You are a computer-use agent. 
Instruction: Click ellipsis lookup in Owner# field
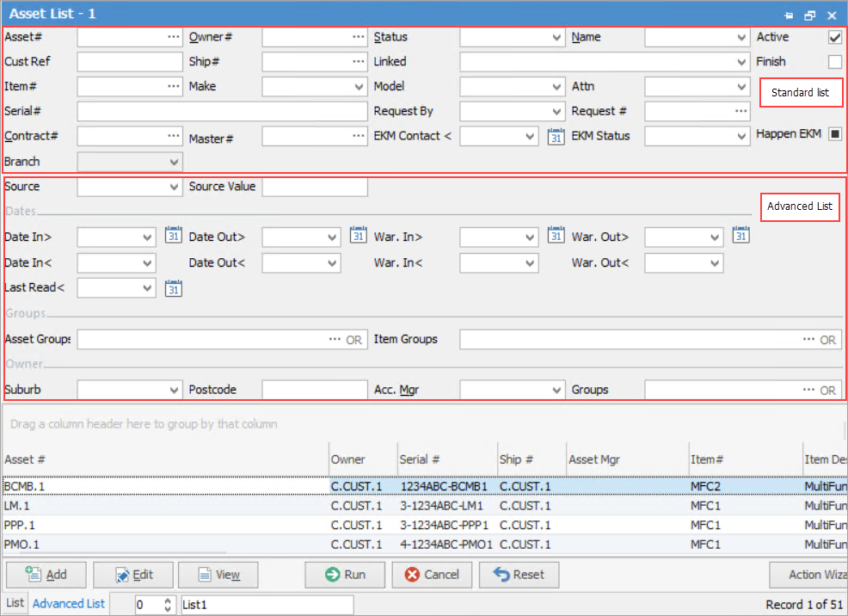pyautogui.click(x=359, y=38)
